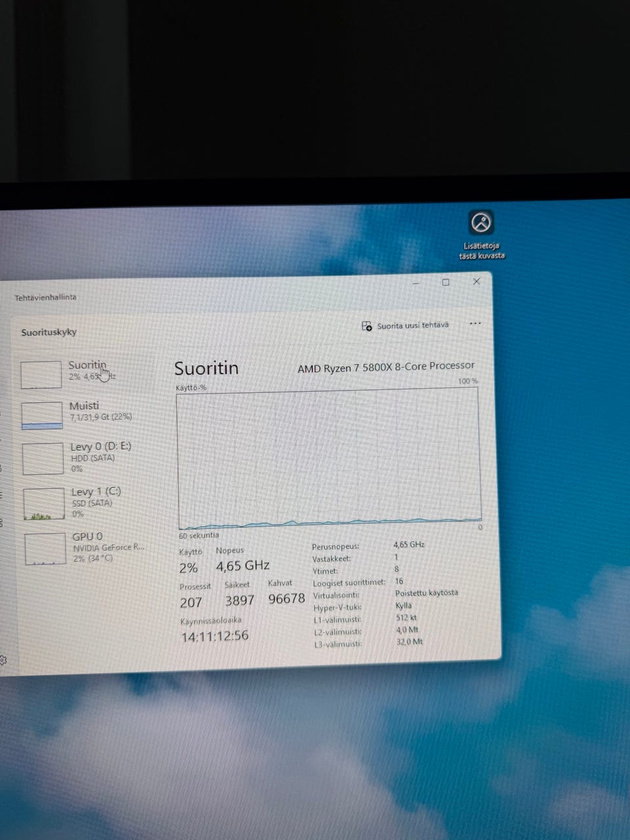
Task: Click the Levy 1 mini graph thumbnail
Action: pos(45,504)
